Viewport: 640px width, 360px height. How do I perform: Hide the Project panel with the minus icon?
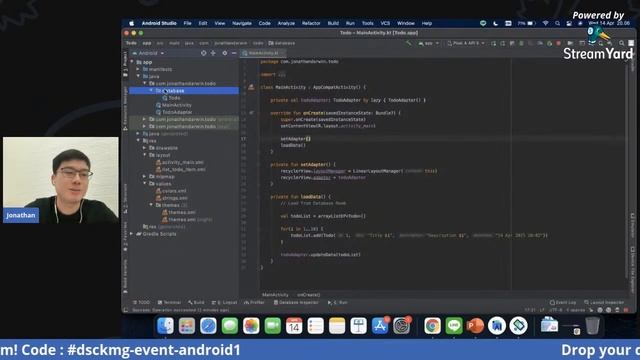click(234, 53)
